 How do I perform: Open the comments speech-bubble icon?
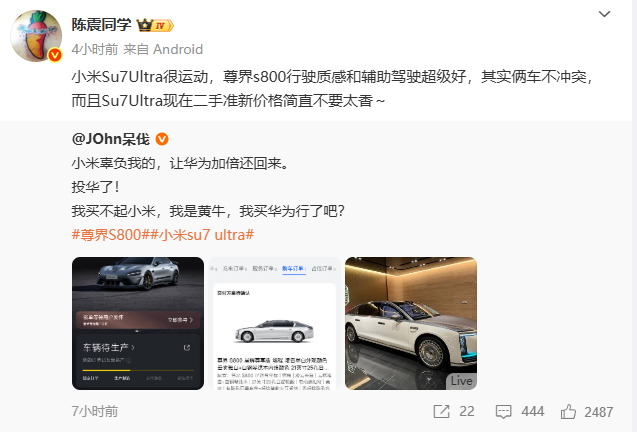tap(503, 412)
